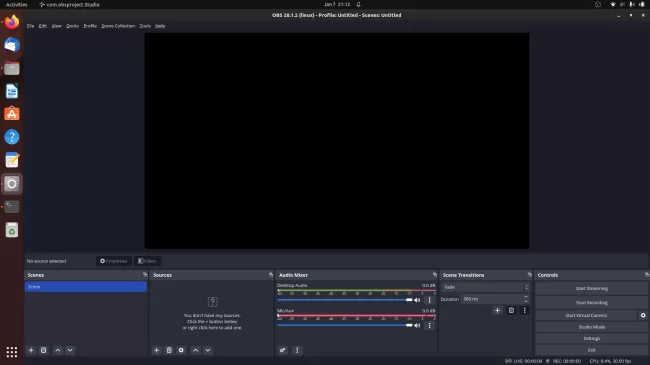Toggle Studio Mode

pos(592,327)
